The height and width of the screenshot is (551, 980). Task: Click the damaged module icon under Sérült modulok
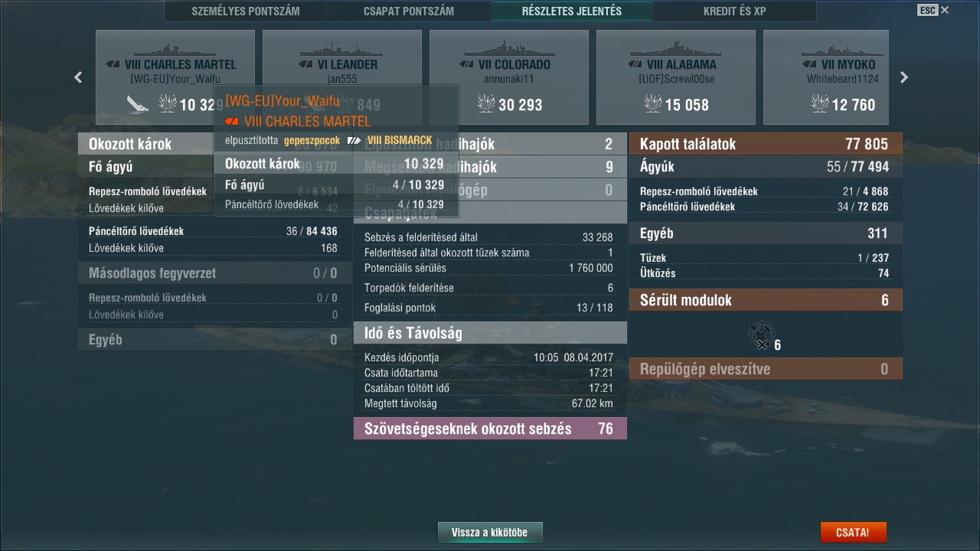[x=759, y=335]
